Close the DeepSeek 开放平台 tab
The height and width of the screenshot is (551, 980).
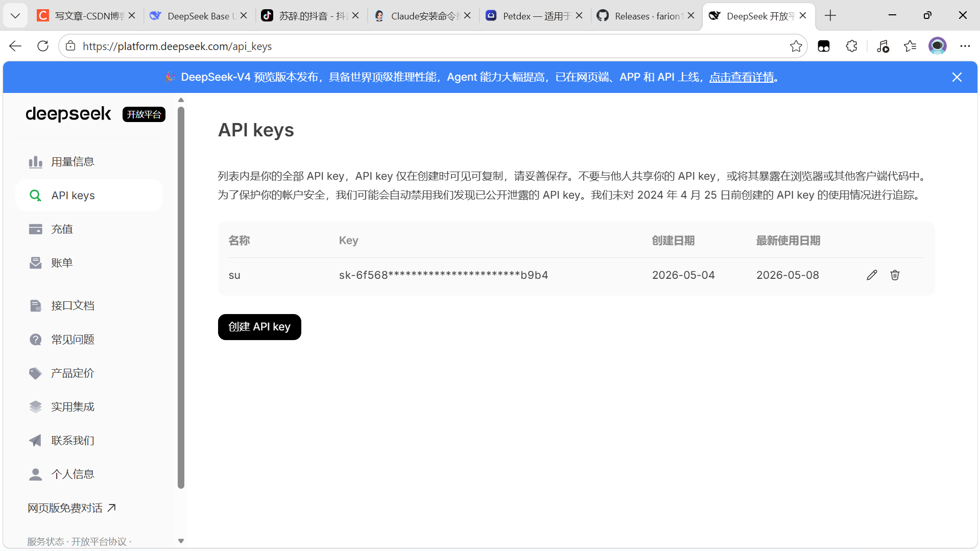pos(803,16)
